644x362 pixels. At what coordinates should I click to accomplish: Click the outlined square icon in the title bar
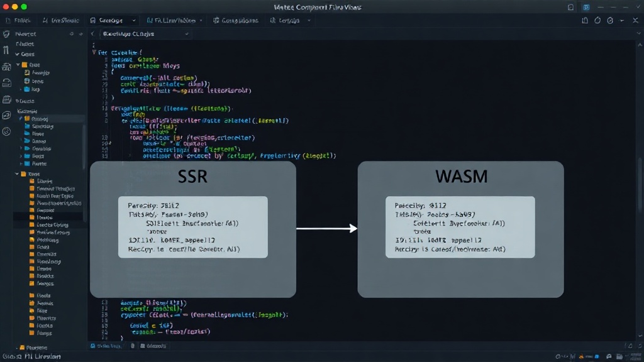click(x=570, y=7)
